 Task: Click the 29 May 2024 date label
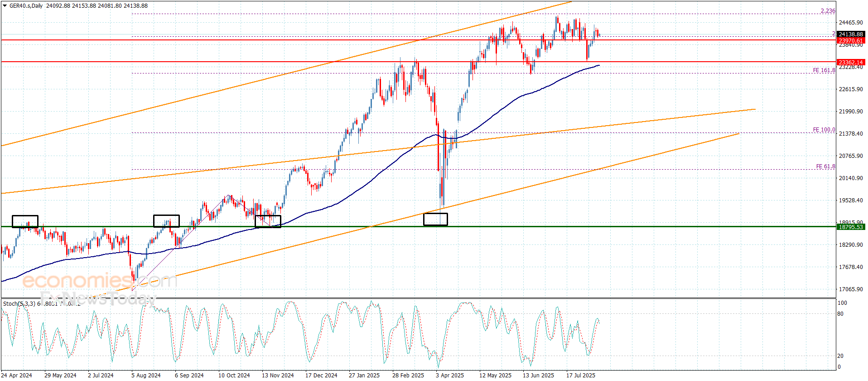pos(60,376)
